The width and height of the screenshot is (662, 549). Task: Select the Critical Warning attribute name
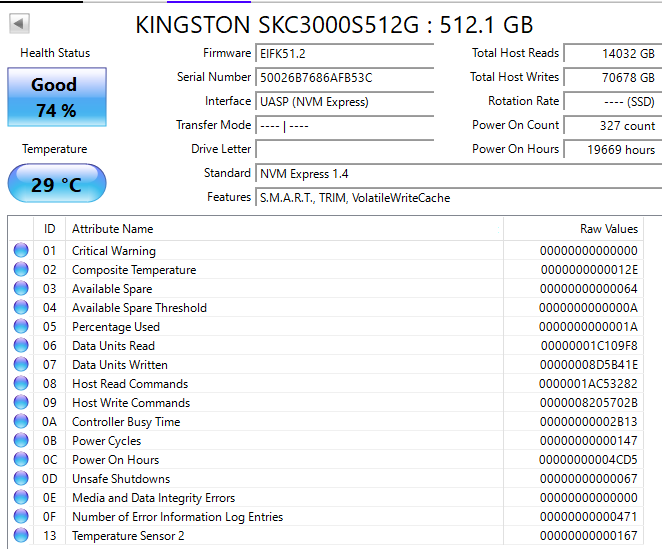114,251
